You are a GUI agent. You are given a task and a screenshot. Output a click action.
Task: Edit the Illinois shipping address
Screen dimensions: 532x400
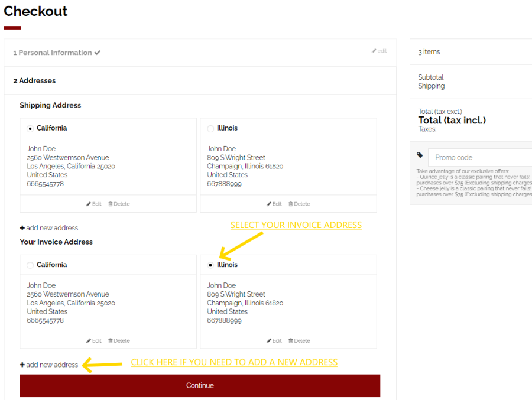[x=274, y=204]
